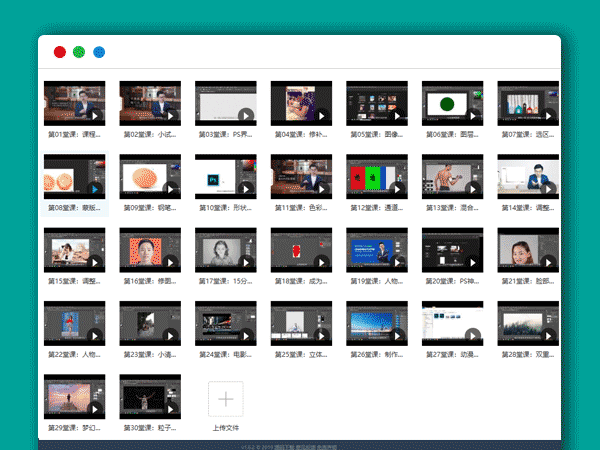Image resolution: width=600 pixels, height=450 pixels.
Task: Click play icon on lesson 12 RGB channels video
Action: [396, 189]
